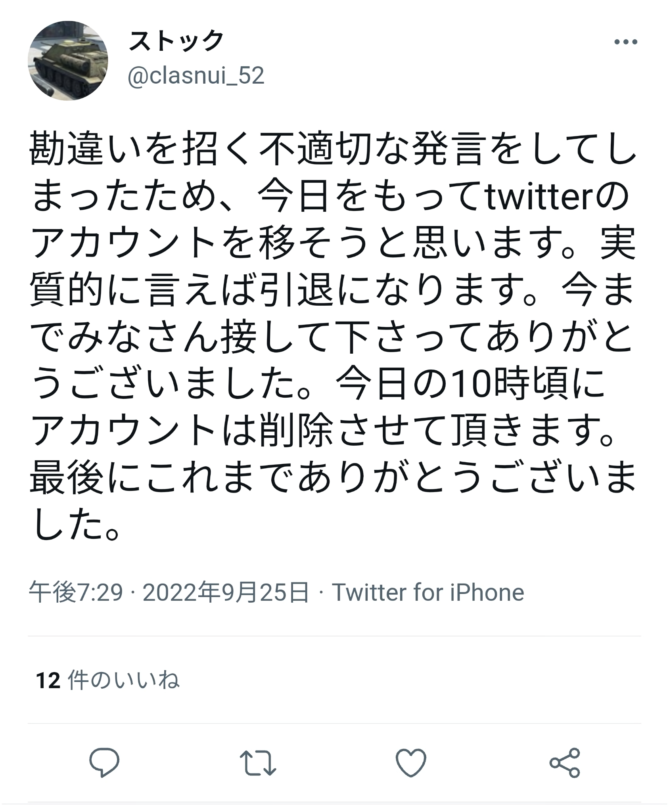Click the 2022年9月25日 date
This screenshot has height=812, width=669.
[x=226, y=592]
